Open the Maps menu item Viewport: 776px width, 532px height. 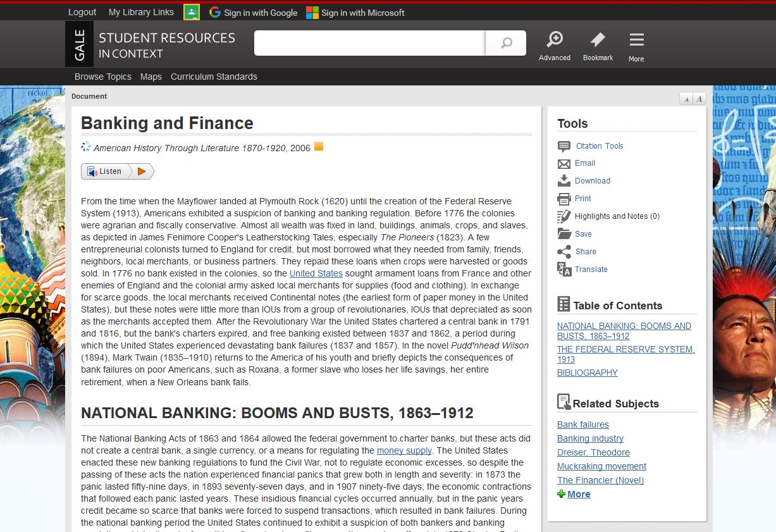pyautogui.click(x=151, y=77)
